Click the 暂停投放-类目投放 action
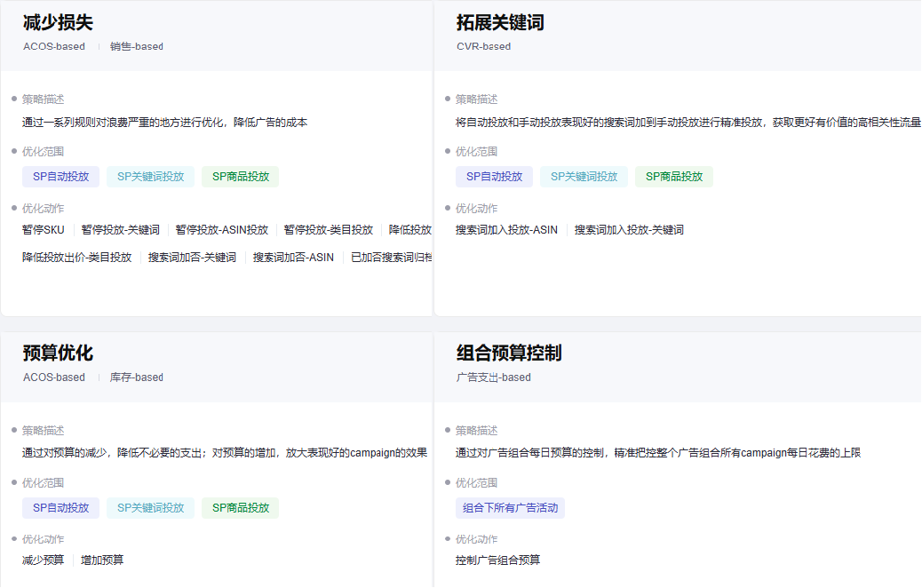 (329, 229)
